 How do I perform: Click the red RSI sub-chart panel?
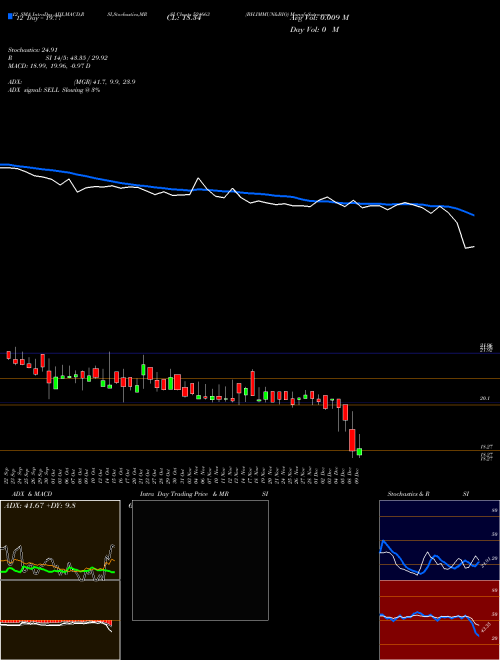point(439,620)
